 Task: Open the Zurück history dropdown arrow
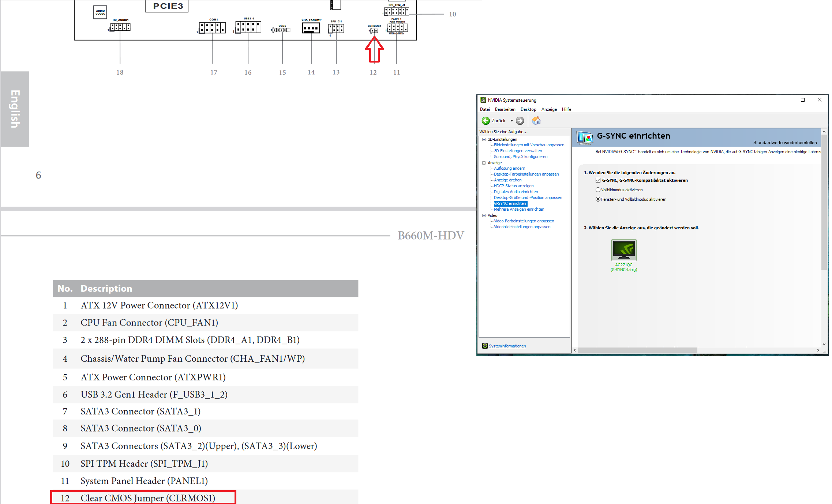pyautogui.click(x=511, y=121)
